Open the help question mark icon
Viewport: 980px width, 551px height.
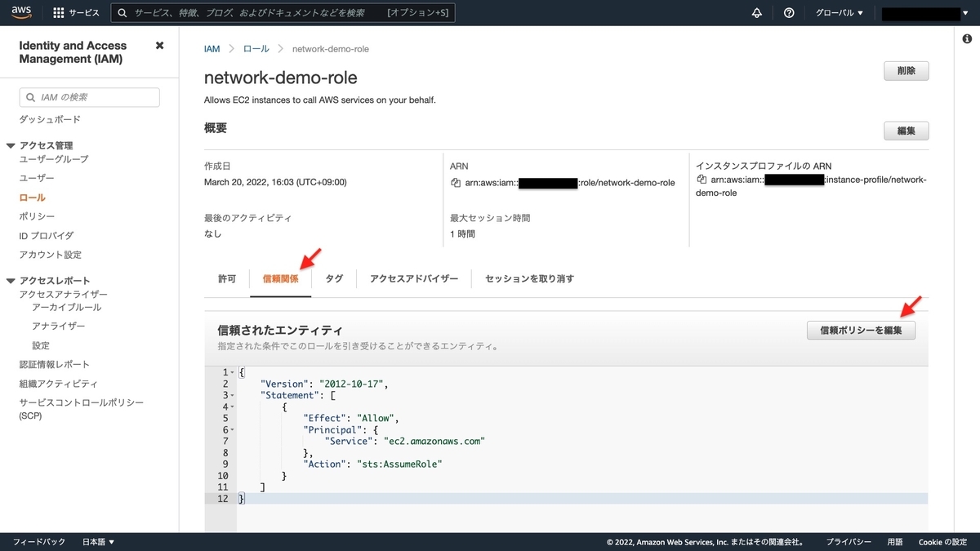789,13
